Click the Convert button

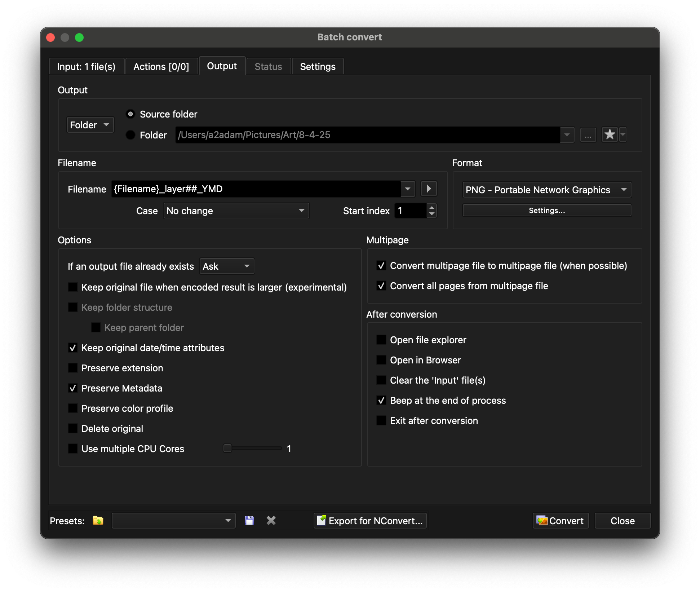point(561,521)
